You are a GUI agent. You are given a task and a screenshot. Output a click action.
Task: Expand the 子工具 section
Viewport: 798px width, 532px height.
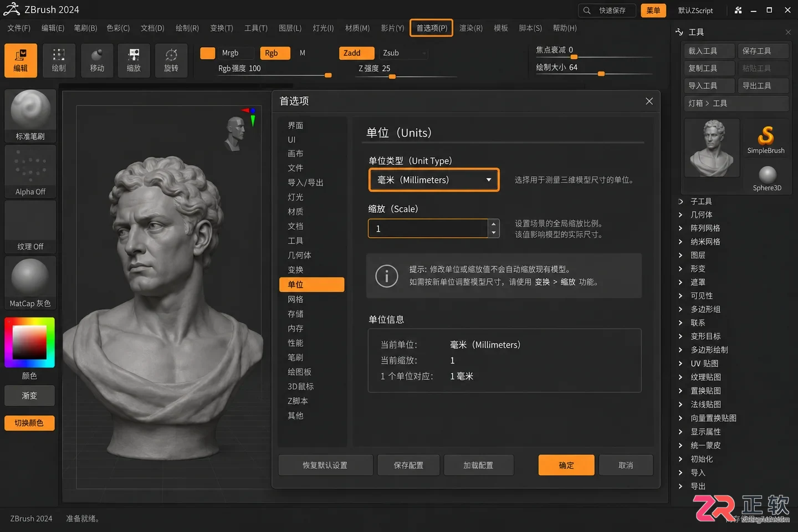pos(701,201)
